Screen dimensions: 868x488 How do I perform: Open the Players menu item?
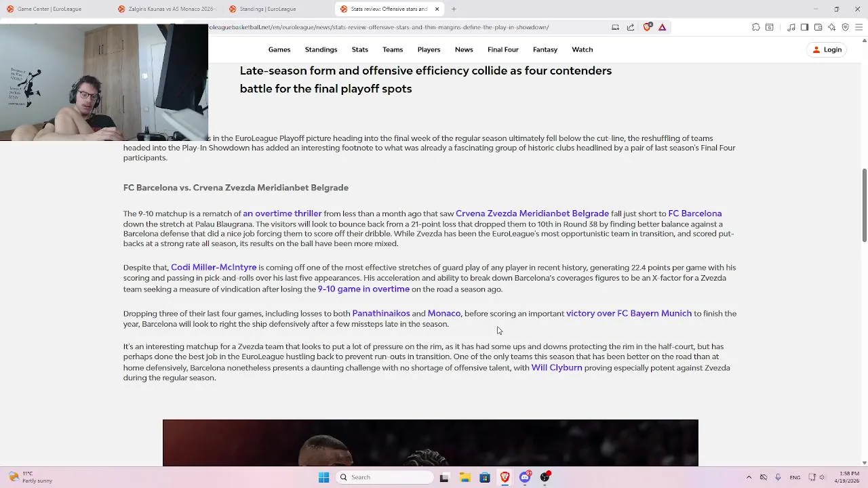coord(429,49)
